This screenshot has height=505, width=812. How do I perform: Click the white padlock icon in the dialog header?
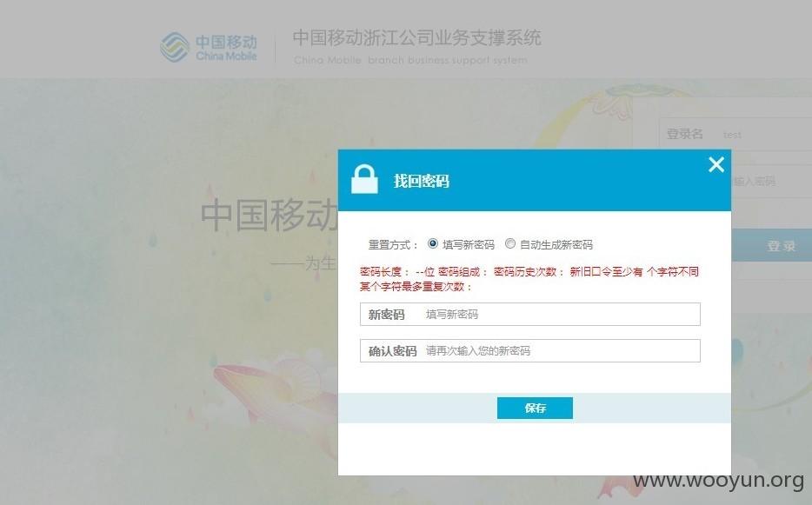(x=364, y=179)
